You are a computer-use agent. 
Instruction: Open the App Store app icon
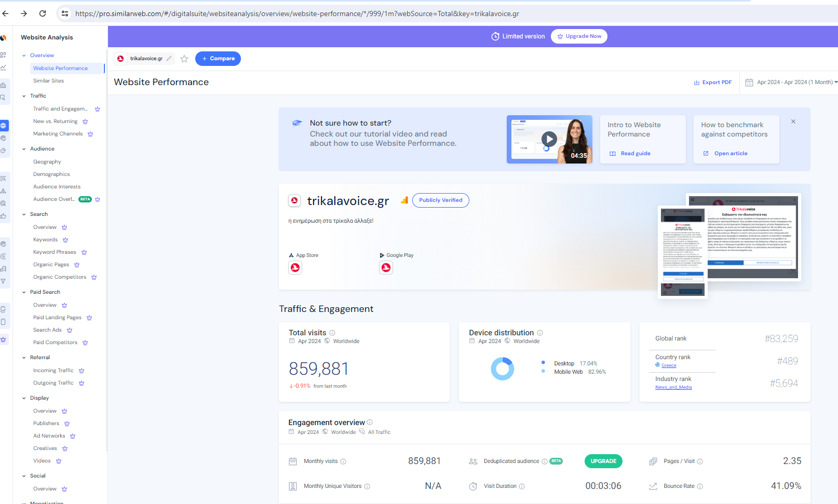click(295, 267)
